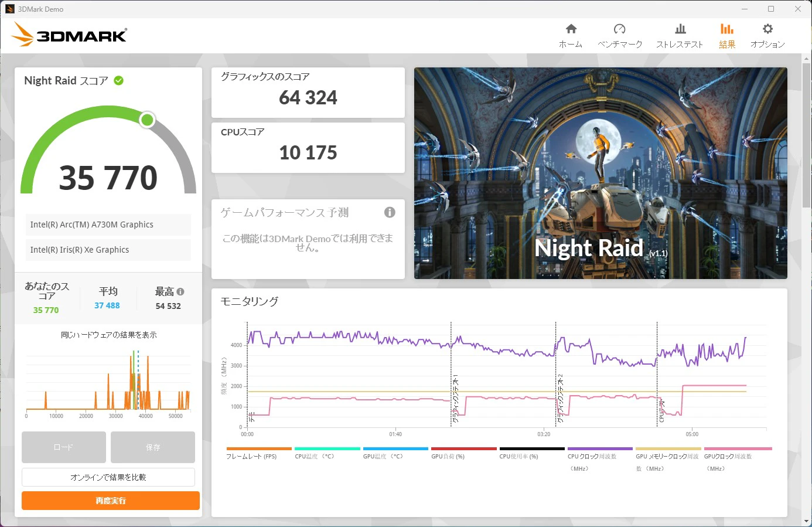This screenshot has height=527, width=812.
Task: Click the score distribution histogram chart
Action: 108,384
